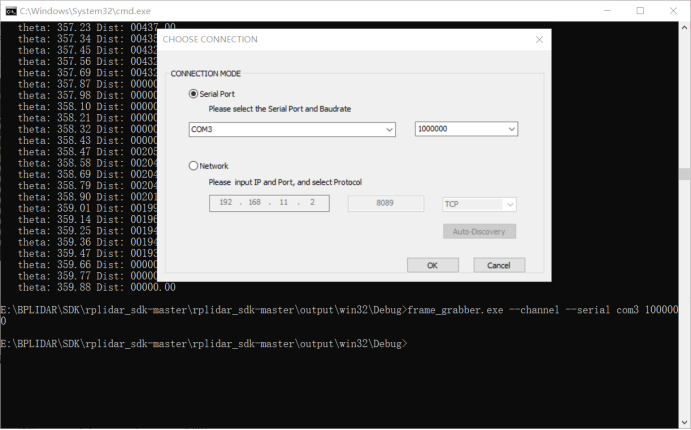Click the 'theta: 359.01' output line
Screen dimensions: 691x430
click(x=87, y=208)
